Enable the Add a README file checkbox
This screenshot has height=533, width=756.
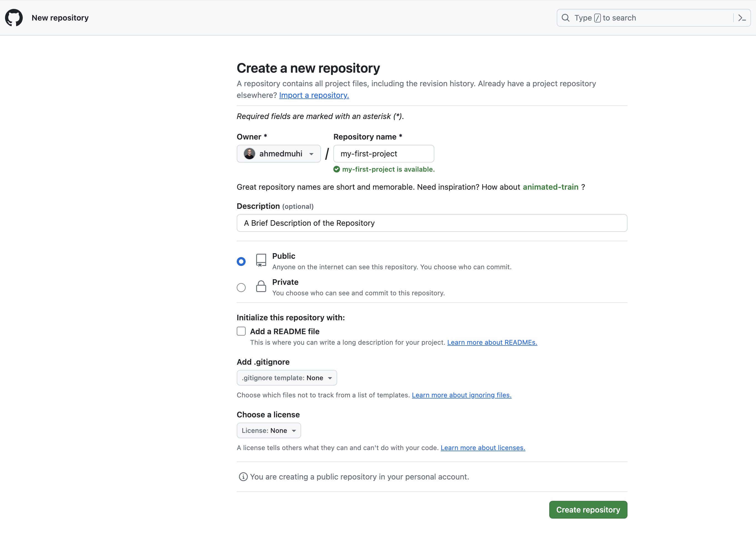coord(241,331)
